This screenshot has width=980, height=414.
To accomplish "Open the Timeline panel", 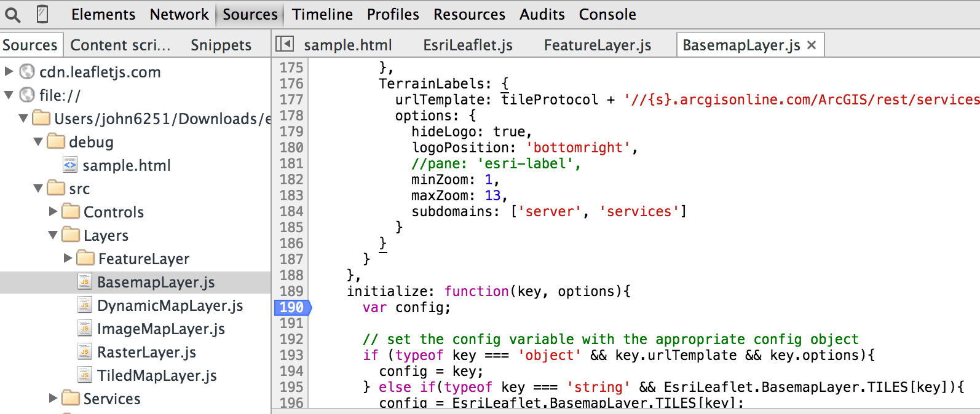I will (322, 14).
